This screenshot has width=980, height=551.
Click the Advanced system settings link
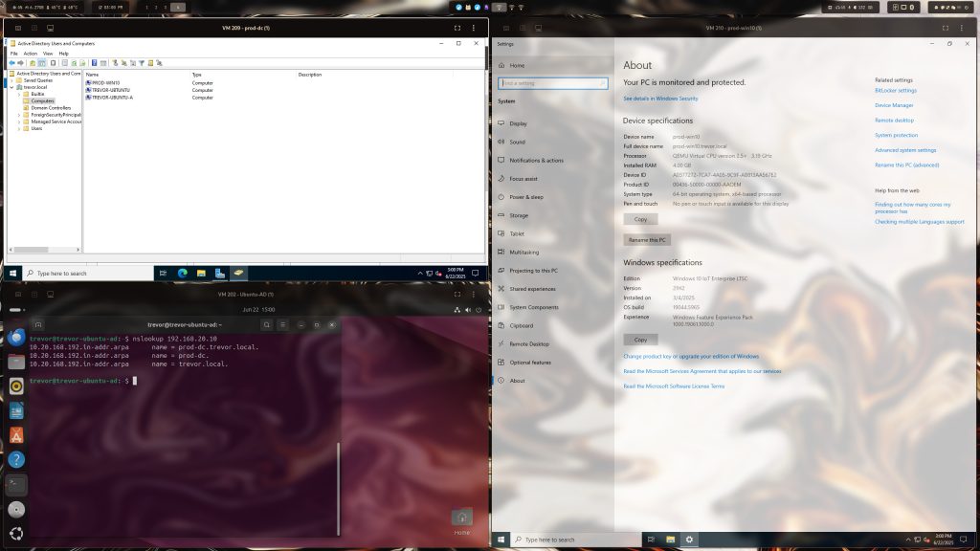[905, 150]
